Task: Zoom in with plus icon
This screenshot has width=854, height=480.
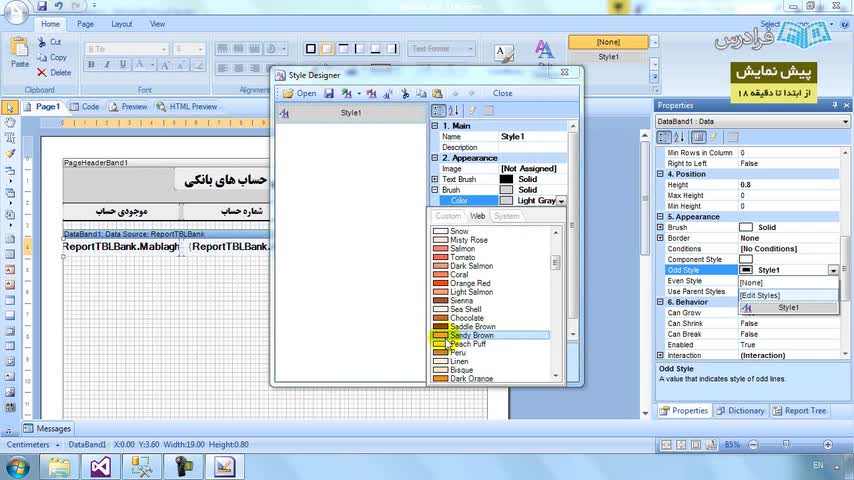Action: (x=827, y=445)
